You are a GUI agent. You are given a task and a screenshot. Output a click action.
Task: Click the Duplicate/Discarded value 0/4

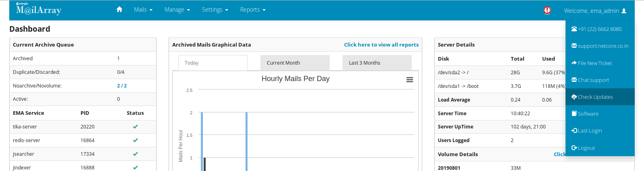coord(121,72)
